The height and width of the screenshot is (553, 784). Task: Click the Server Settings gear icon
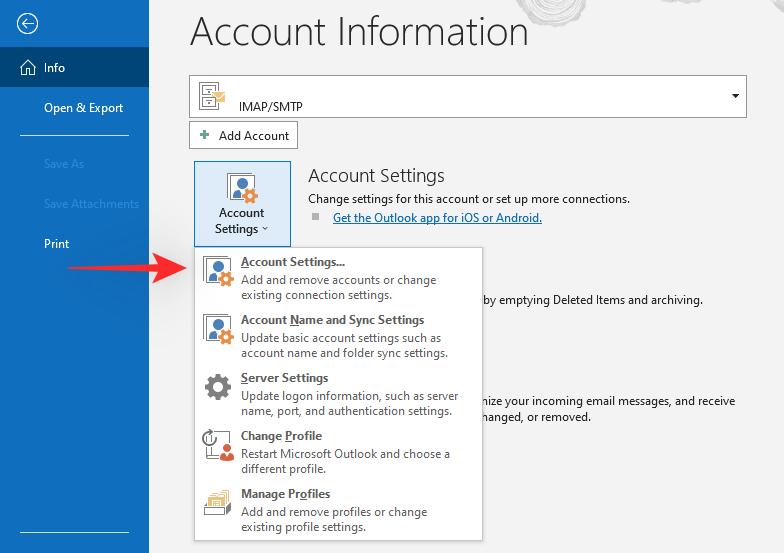tap(218, 387)
